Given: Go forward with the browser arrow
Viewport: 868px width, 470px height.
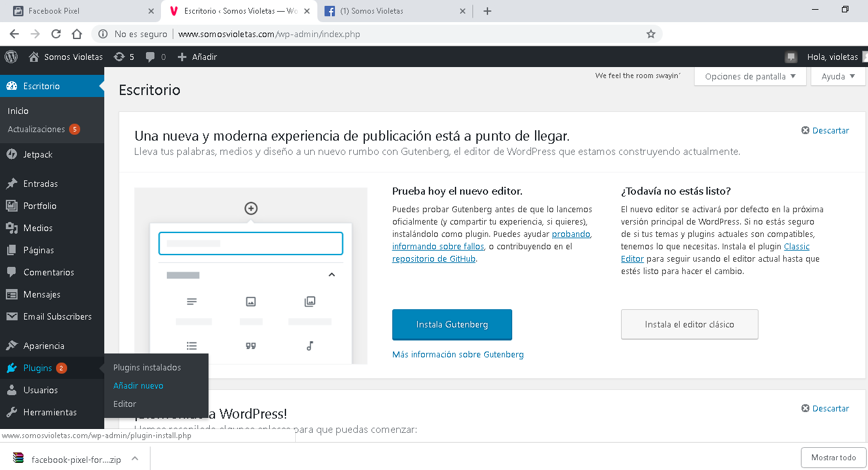Looking at the screenshot, I should click(35, 34).
